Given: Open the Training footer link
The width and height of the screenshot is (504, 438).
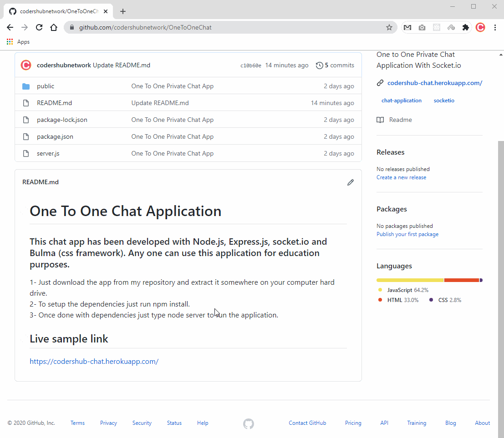Looking at the screenshot, I should (417, 423).
